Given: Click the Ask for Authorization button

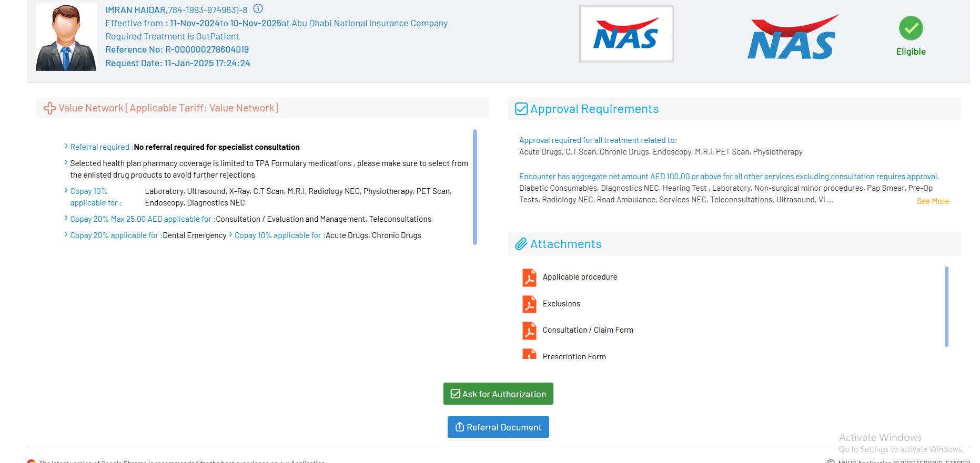Looking at the screenshot, I should [x=498, y=394].
